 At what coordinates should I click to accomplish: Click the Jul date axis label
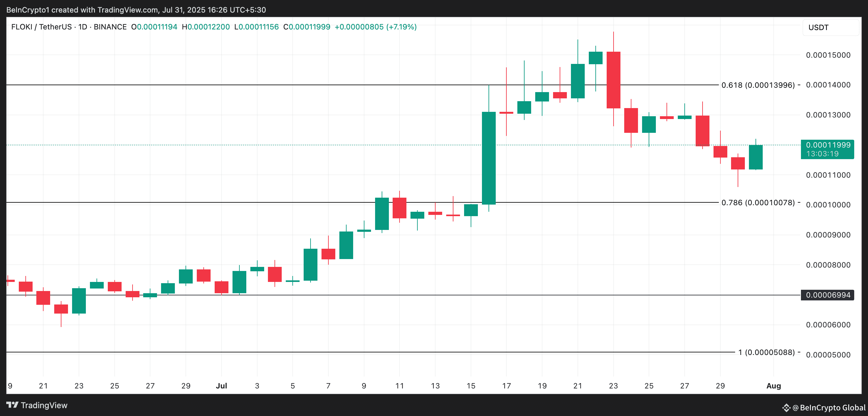point(221,386)
